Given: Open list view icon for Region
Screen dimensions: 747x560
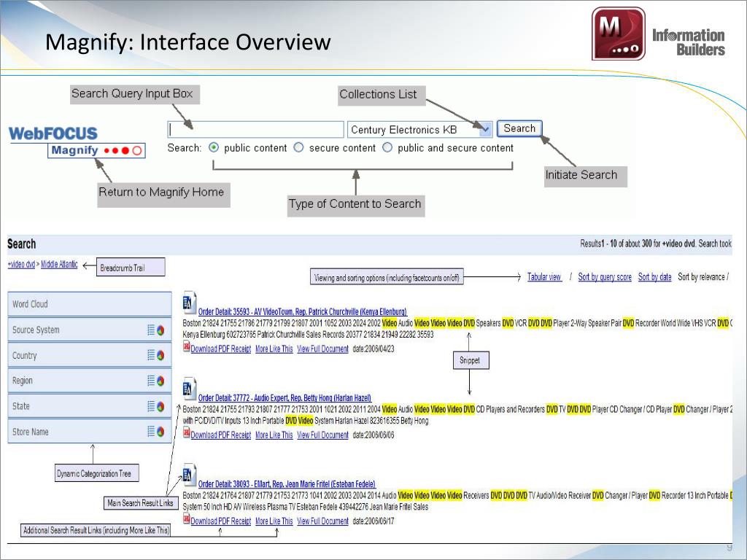Looking at the screenshot, I should (151, 380).
